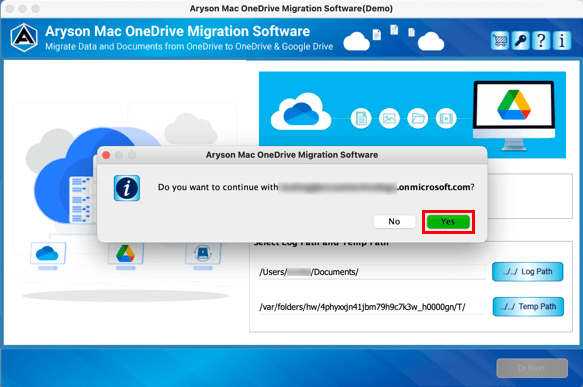Click the green Yes button
Viewport: 583px width, 387px height.
(x=448, y=222)
